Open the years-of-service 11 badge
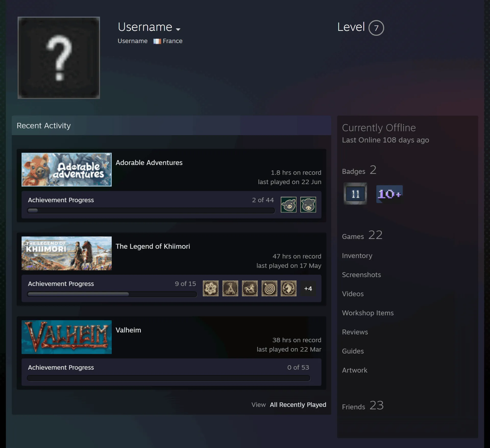Viewport: 490px width, 448px height. tap(355, 194)
